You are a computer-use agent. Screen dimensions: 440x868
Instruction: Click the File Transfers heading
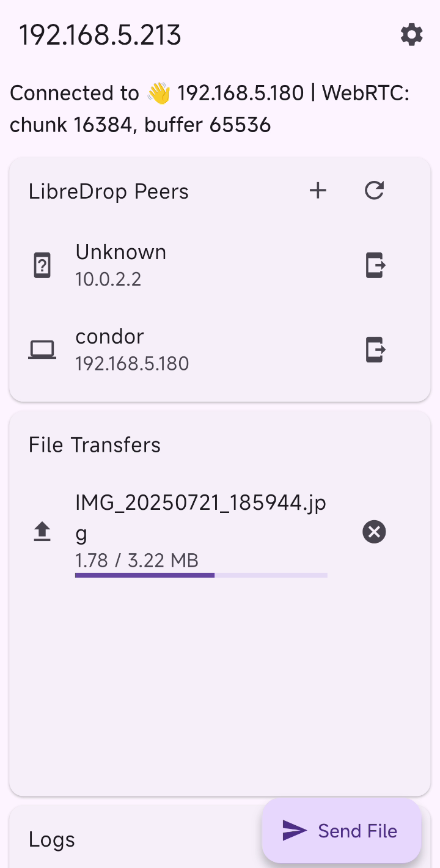(x=95, y=445)
